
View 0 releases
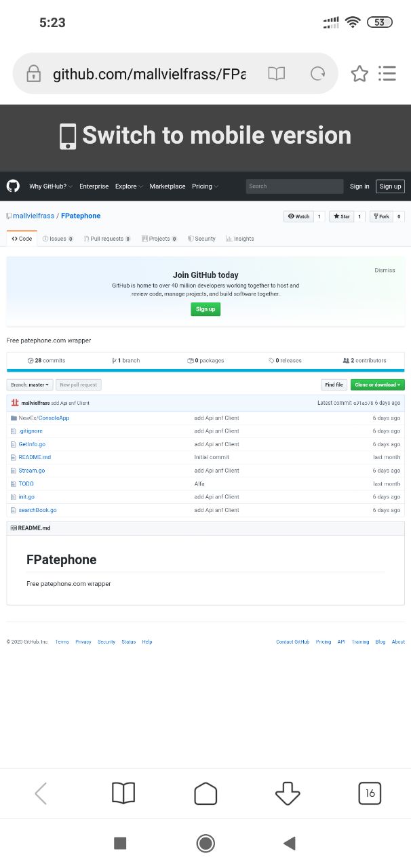pyautogui.click(x=285, y=361)
